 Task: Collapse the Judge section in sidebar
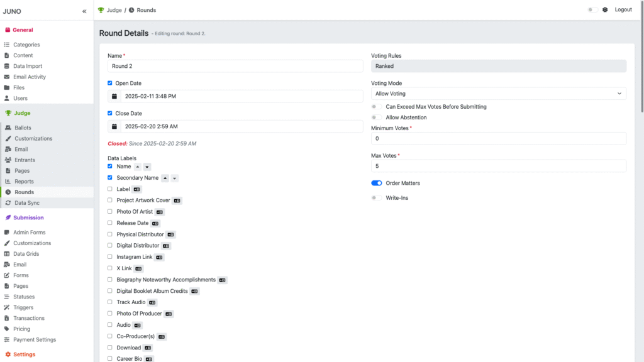click(x=23, y=113)
